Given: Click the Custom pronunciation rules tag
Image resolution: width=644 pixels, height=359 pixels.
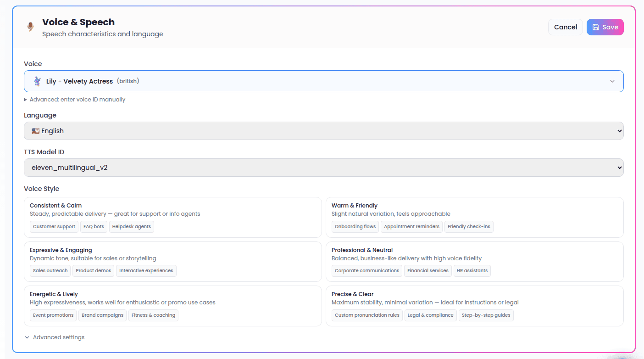Looking at the screenshot, I should [367, 315].
